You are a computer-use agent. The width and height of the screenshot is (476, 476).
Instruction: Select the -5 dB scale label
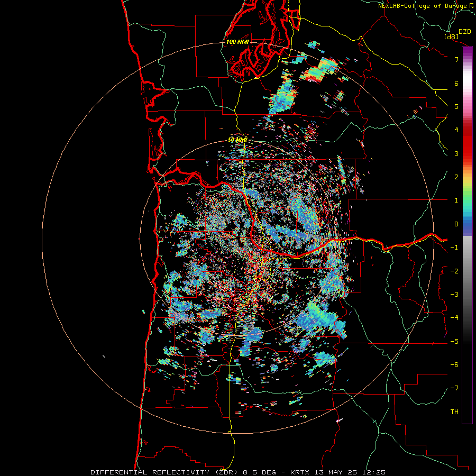454,342
